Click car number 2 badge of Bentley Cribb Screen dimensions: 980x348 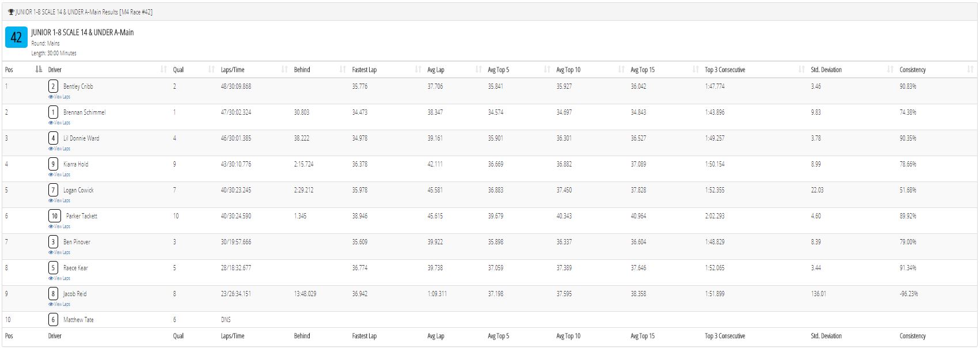[x=53, y=86]
